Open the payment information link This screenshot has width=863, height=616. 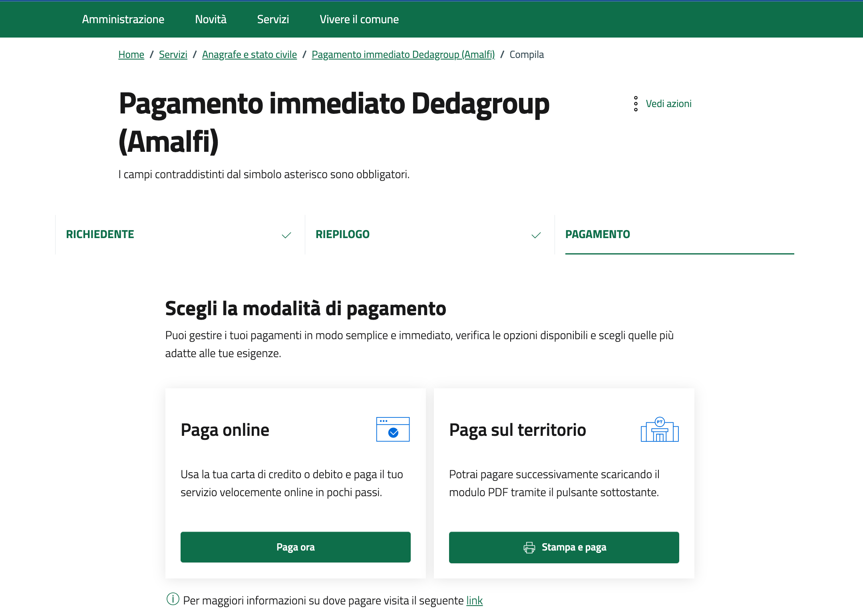tap(474, 600)
